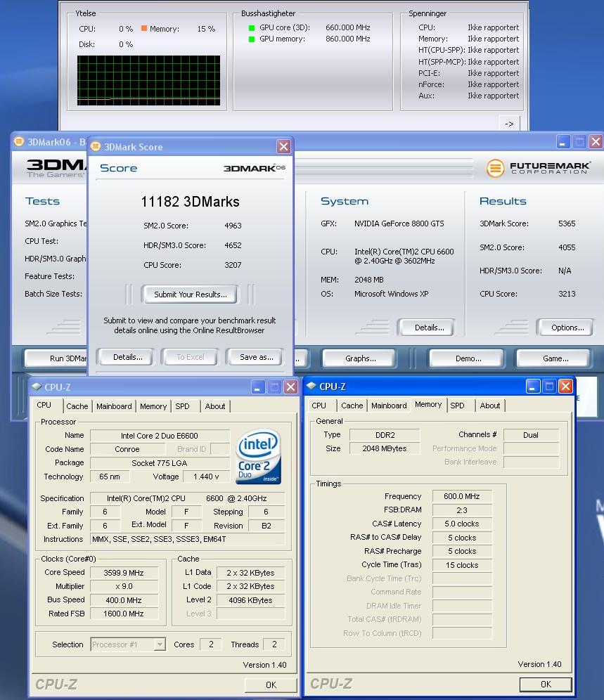Switch to Mainboard tab in right CPU-Z window

pos(389,406)
